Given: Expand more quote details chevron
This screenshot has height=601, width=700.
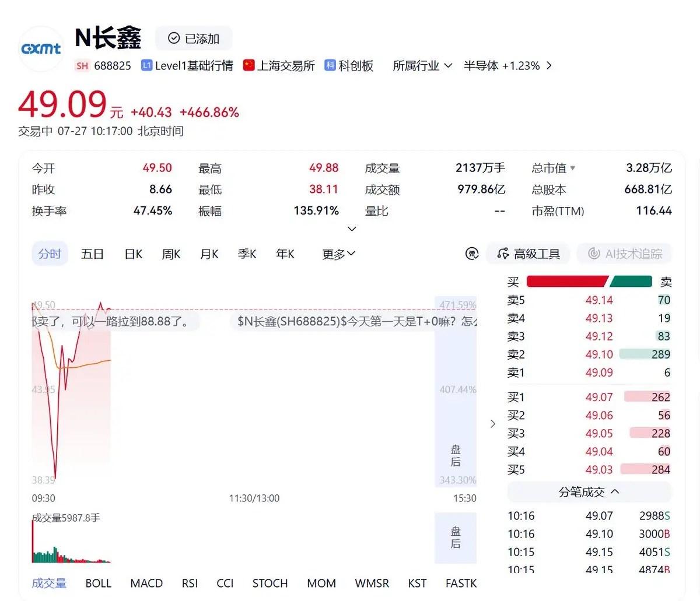Looking at the screenshot, I should (x=352, y=229).
